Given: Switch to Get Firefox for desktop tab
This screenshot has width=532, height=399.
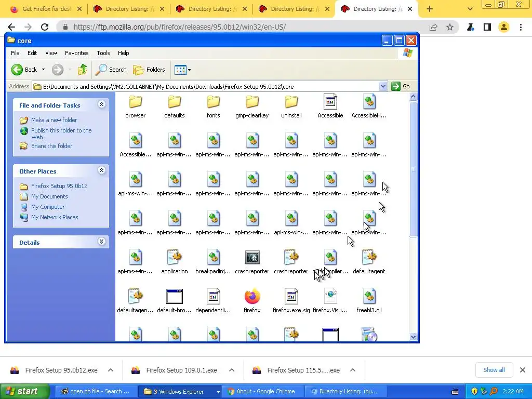Looking at the screenshot, I should [46, 9].
